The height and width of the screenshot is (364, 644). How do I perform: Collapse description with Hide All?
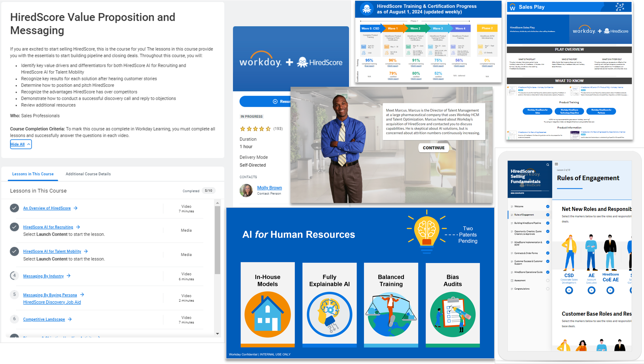click(21, 144)
